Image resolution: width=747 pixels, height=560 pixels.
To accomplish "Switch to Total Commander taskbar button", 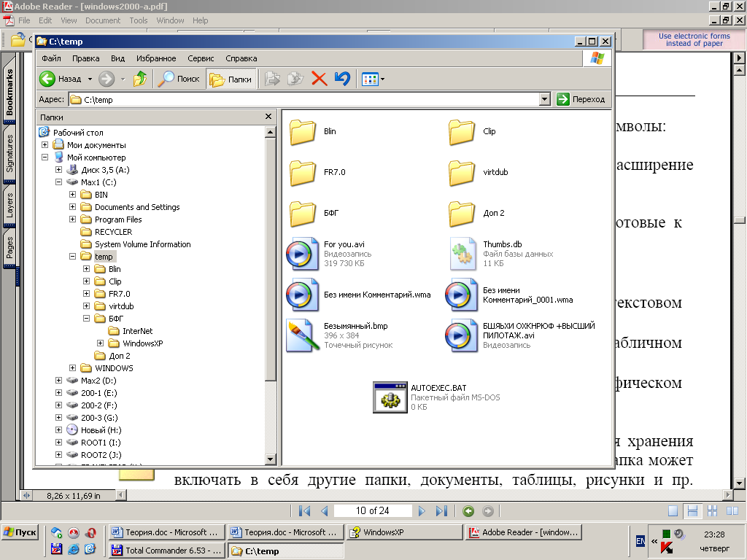I will tap(166, 551).
